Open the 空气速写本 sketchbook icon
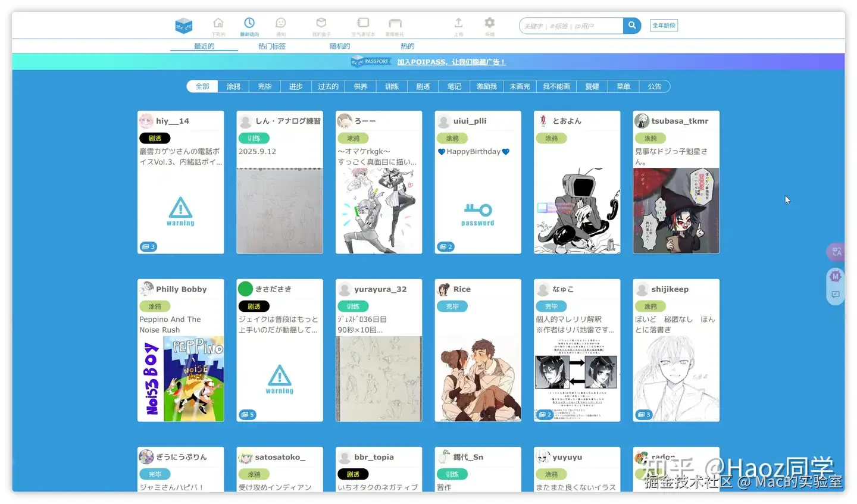857x504 pixels. tap(363, 23)
